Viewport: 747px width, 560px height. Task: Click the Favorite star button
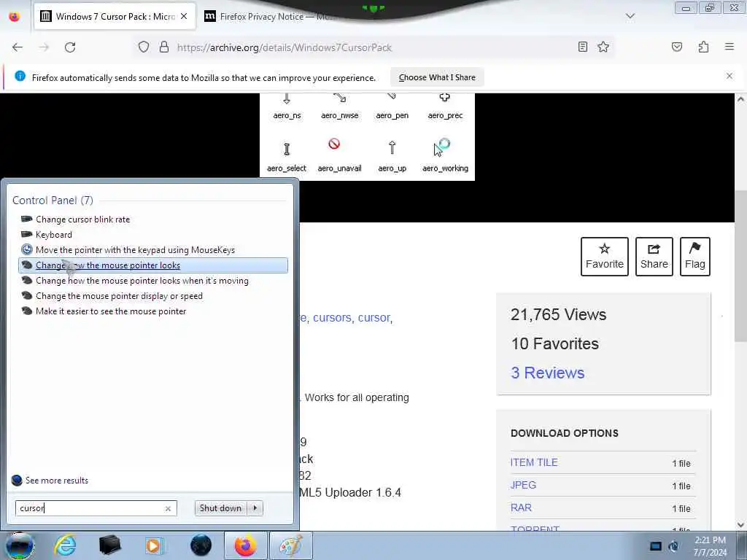pos(605,257)
